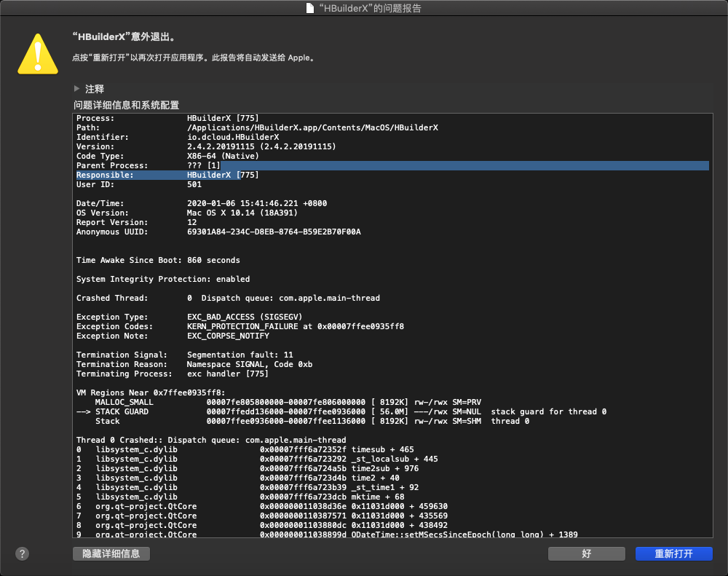Viewport: 728px width, 576px height.
Task: Click stack frame _st_localsub + 445
Action: coord(395,459)
